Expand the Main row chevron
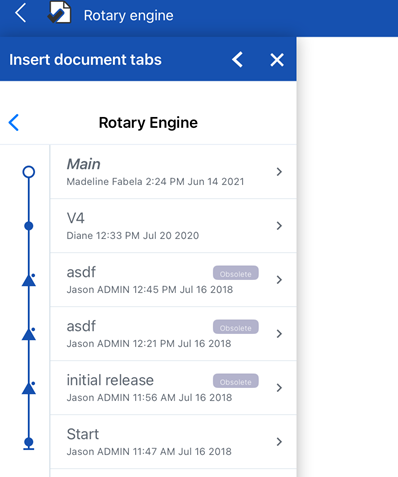398x477 pixels. [279, 172]
